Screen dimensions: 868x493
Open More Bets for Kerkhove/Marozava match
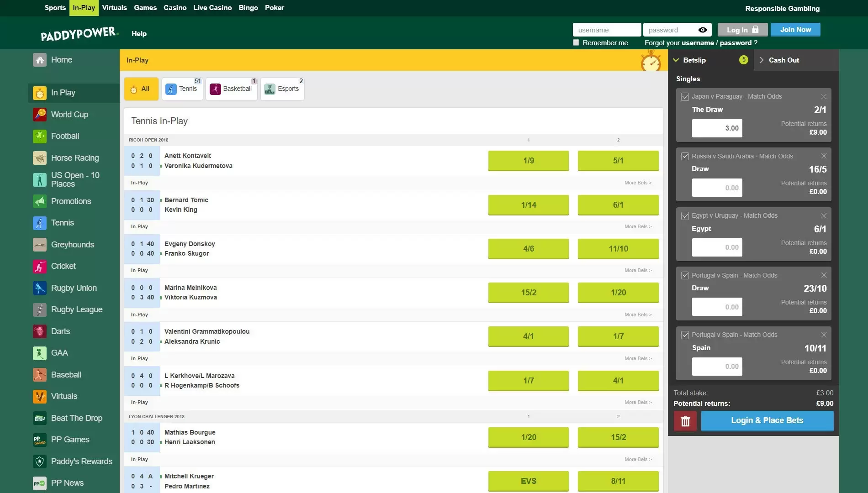[x=638, y=402]
